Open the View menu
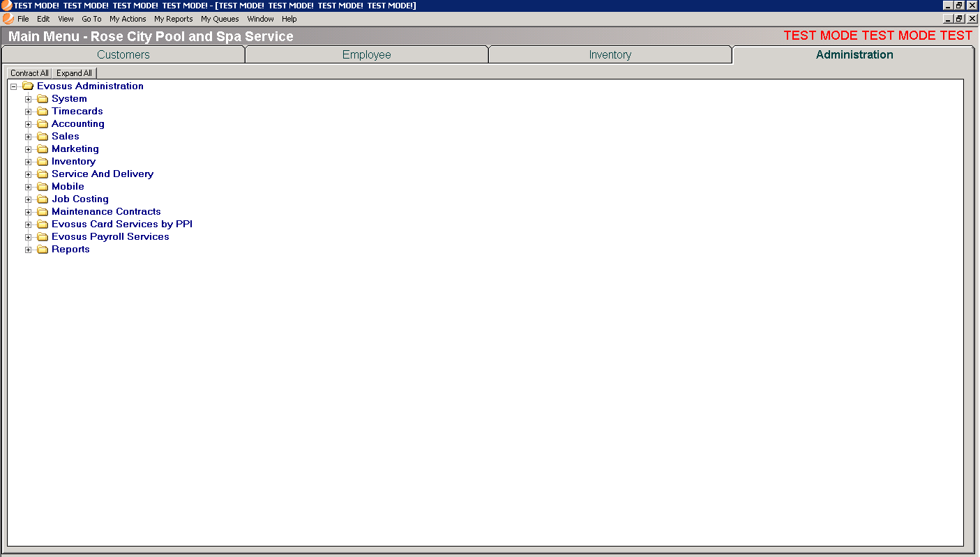The width and height of the screenshot is (980, 557). [66, 19]
